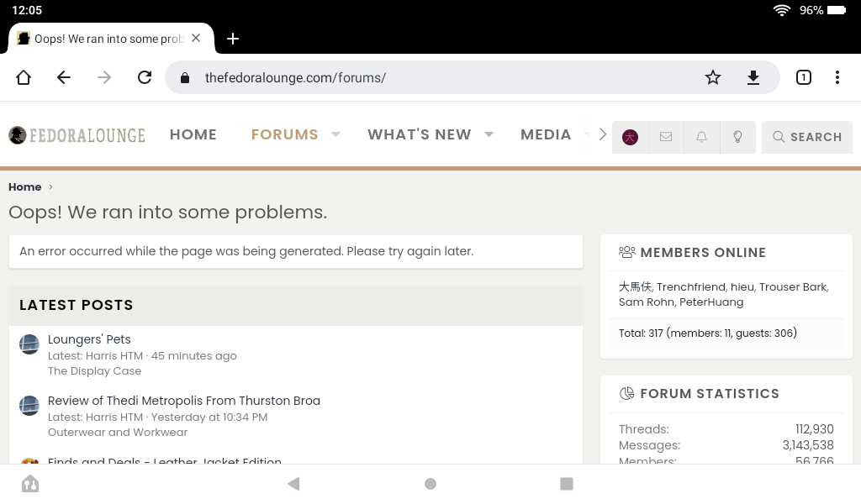Open the browser three-dot menu
861x504 pixels.
pyautogui.click(x=837, y=77)
